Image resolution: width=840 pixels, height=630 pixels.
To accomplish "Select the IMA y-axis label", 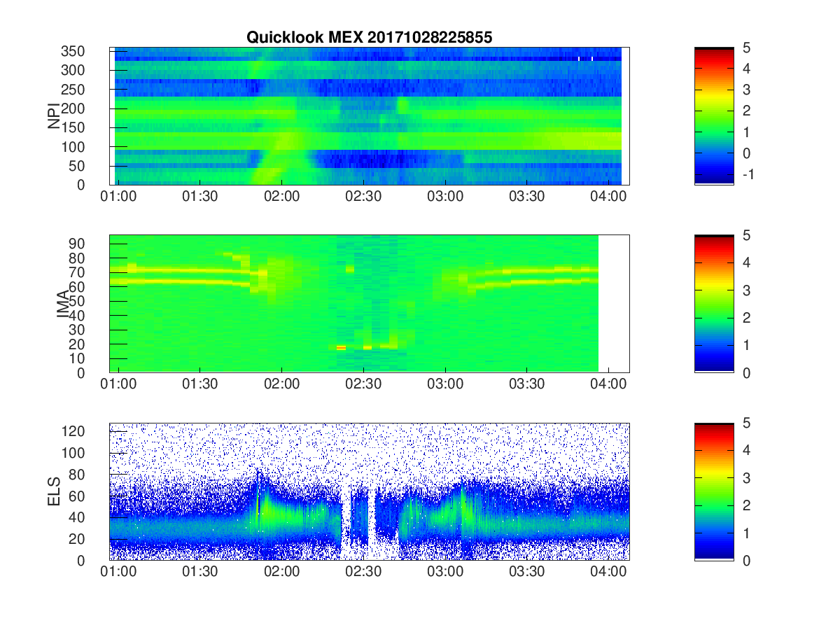I will (64, 304).
